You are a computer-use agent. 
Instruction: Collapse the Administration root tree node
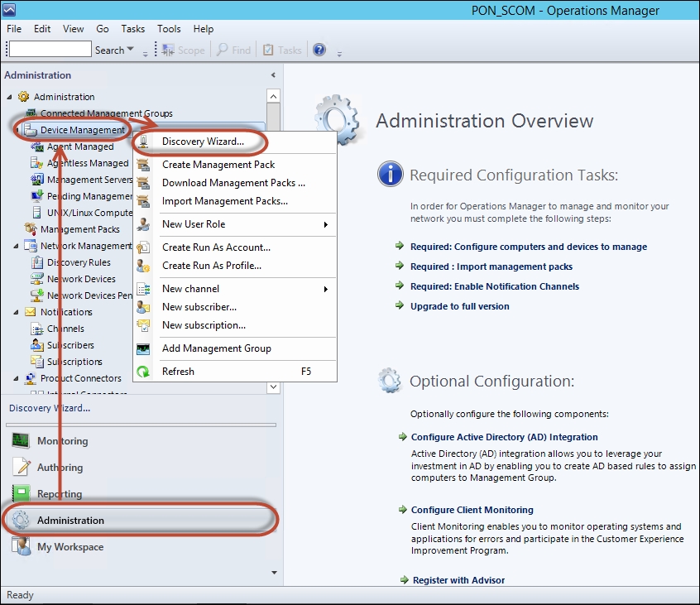point(9,97)
